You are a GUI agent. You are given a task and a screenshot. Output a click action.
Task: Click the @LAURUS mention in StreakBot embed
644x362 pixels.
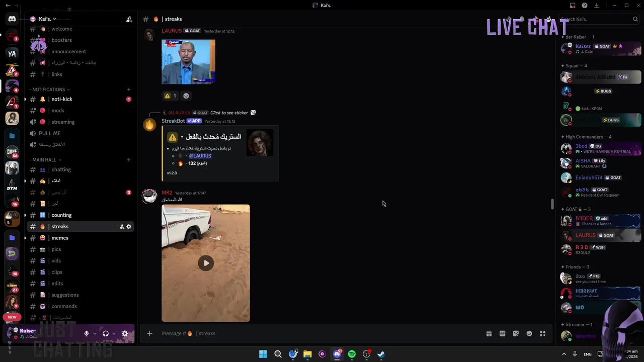point(200,156)
